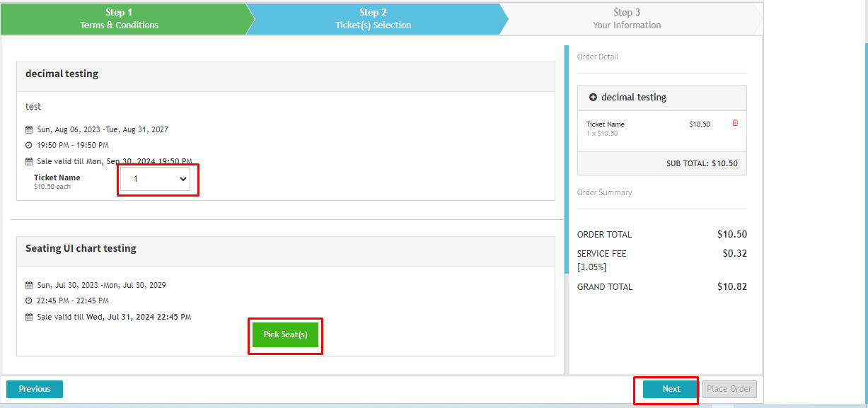Viewport: 868px width, 408px height.
Task: Click the '$10.50 each' price label
Action: click(52, 187)
